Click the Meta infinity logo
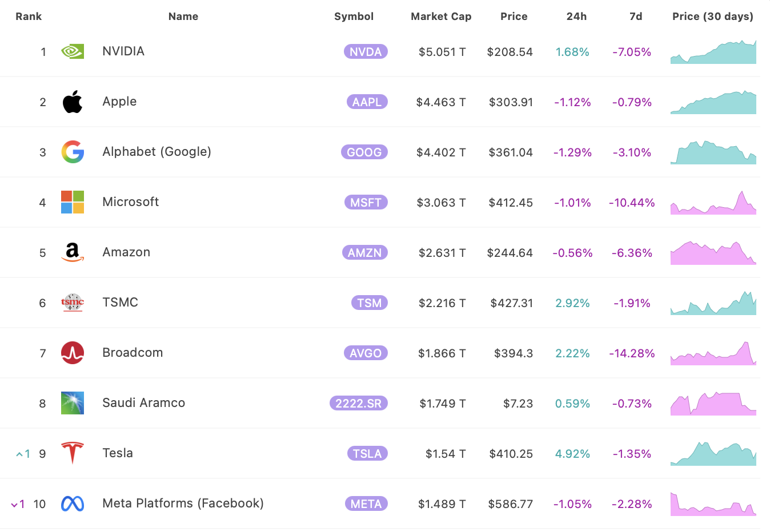The width and height of the screenshot is (770, 532). click(x=73, y=503)
